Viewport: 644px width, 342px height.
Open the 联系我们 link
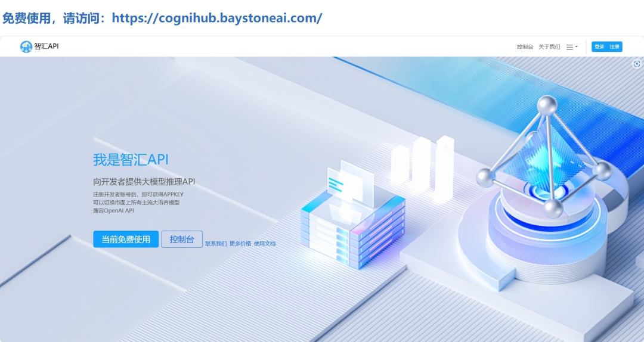click(216, 244)
